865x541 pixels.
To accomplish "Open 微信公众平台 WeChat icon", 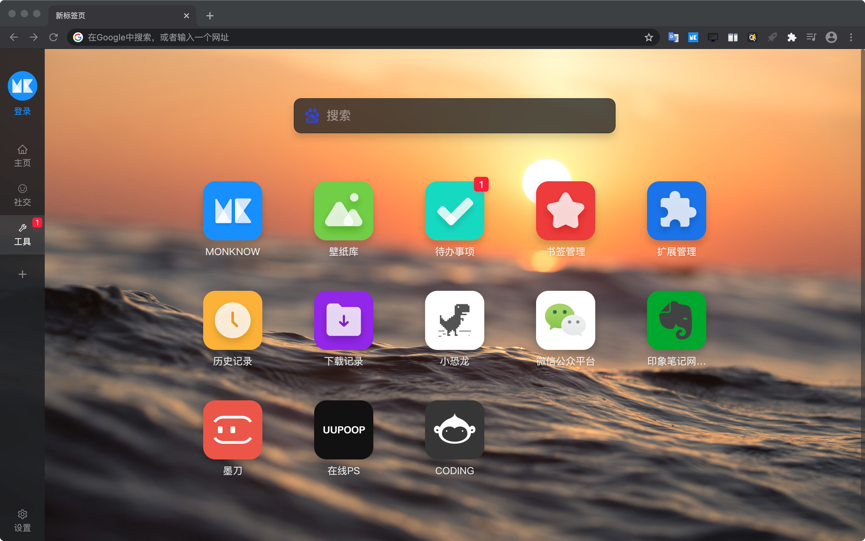I will (x=565, y=320).
